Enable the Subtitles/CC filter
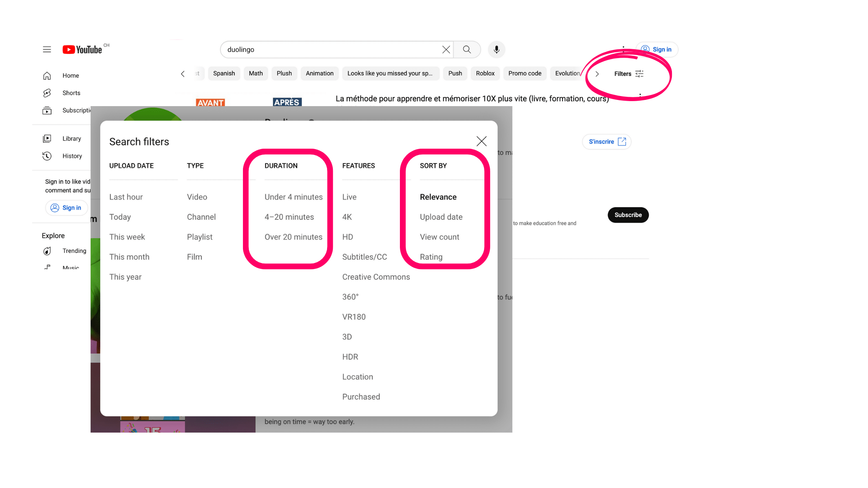The width and height of the screenshot is (868, 488). point(365,257)
